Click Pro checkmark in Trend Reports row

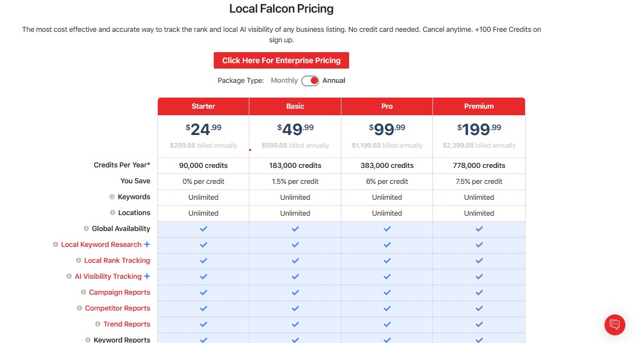387,324
